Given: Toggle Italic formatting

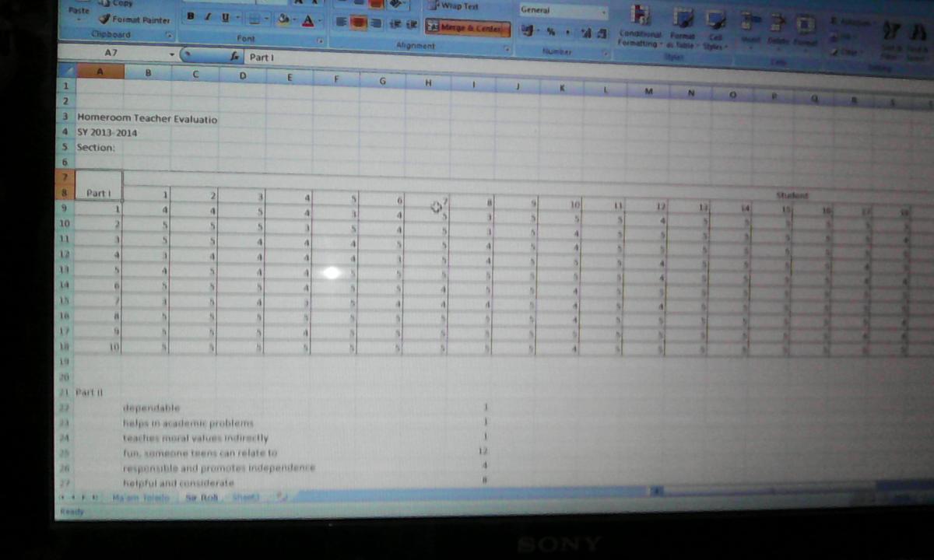Looking at the screenshot, I should coord(209,17).
